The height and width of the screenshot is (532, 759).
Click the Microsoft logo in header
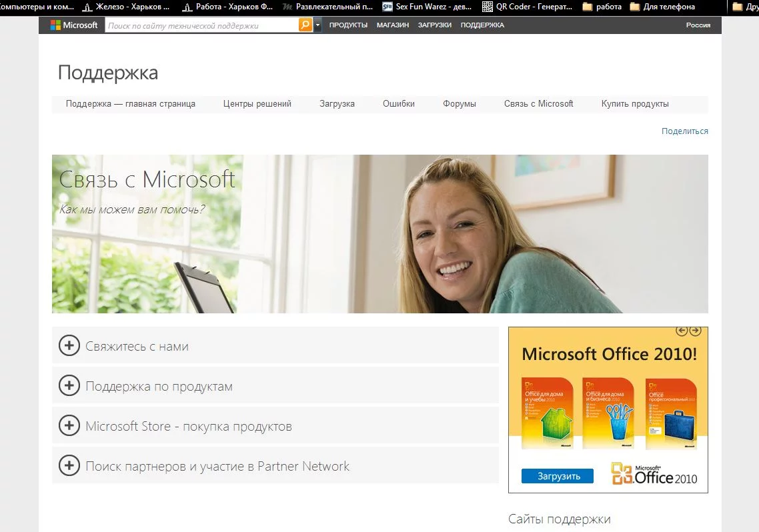coord(74,25)
